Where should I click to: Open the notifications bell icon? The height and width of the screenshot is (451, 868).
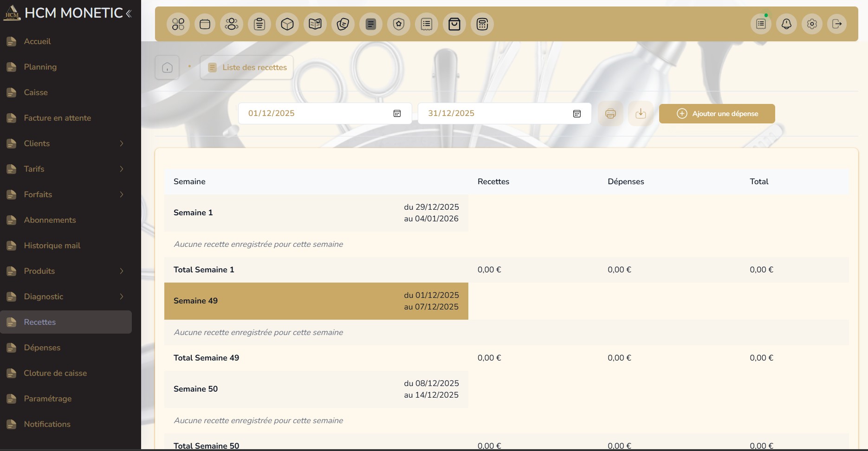tap(786, 24)
